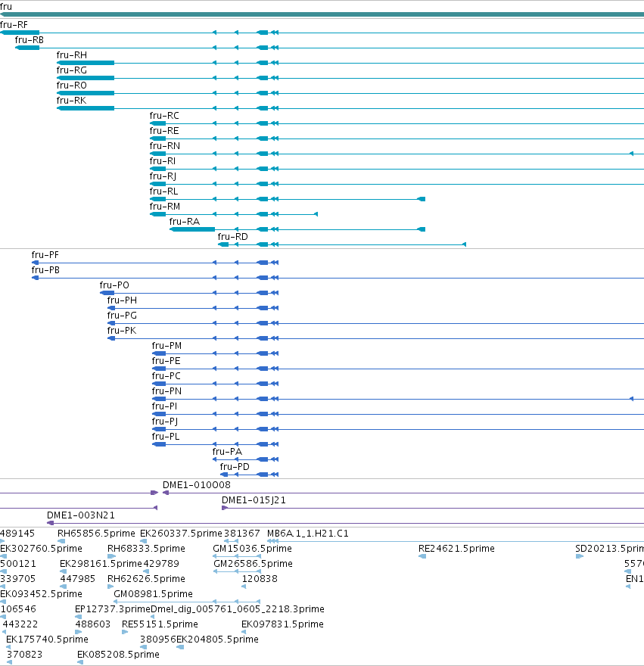Image resolution: width=644 pixels, height=666 pixels.
Task: Select the EK260337.5prime EST label
Action: [x=181, y=534]
